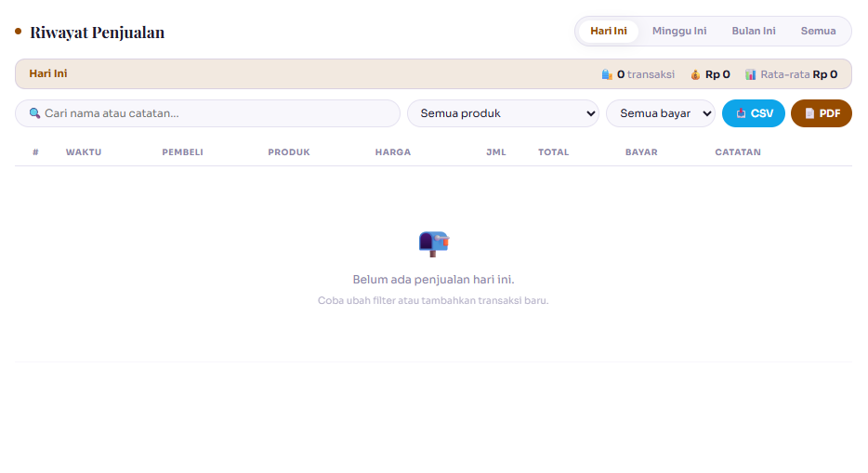Click the PEMBELI column header
Screen dimensions: 868x473
(x=183, y=152)
